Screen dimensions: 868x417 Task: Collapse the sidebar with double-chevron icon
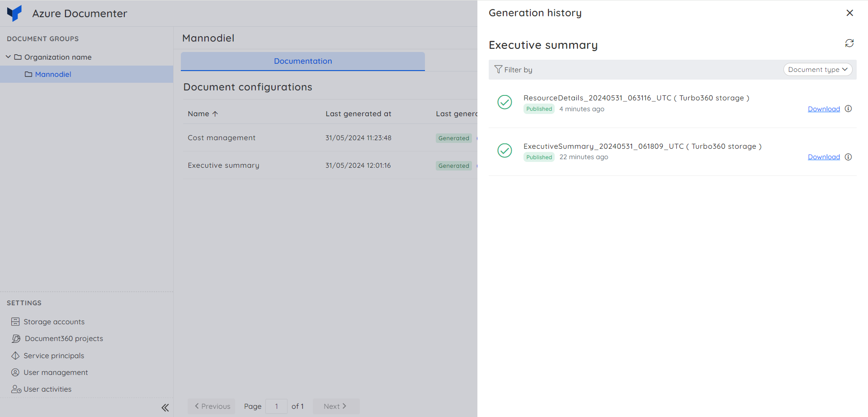165,408
